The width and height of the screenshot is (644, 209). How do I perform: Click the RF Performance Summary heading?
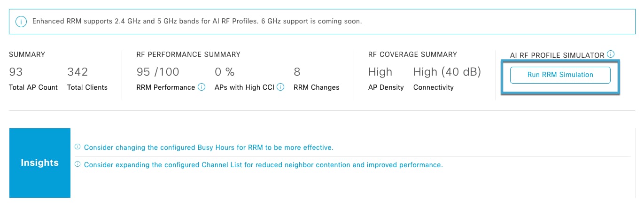(x=188, y=54)
